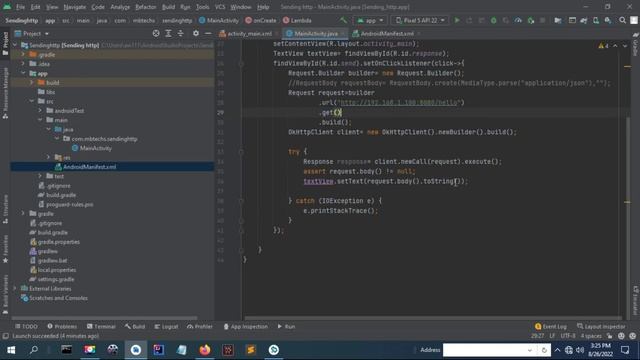This screenshot has width=640, height=360.
Task: Open the Build menu
Action: [168, 7]
